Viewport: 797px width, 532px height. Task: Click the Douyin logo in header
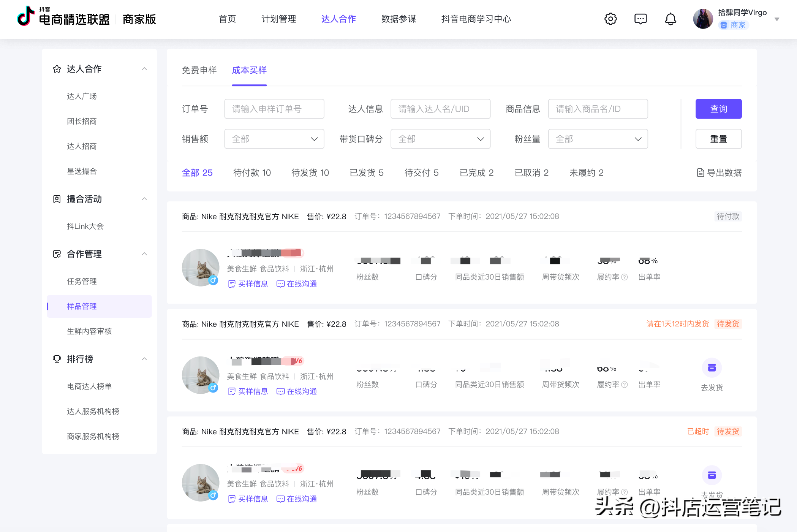[x=26, y=16]
